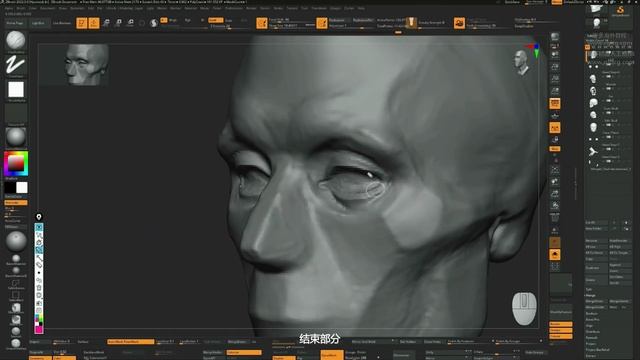The height and width of the screenshot is (360, 640).
Task: Click Draw mode icon next to Edit
Action: [x=94, y=23]
